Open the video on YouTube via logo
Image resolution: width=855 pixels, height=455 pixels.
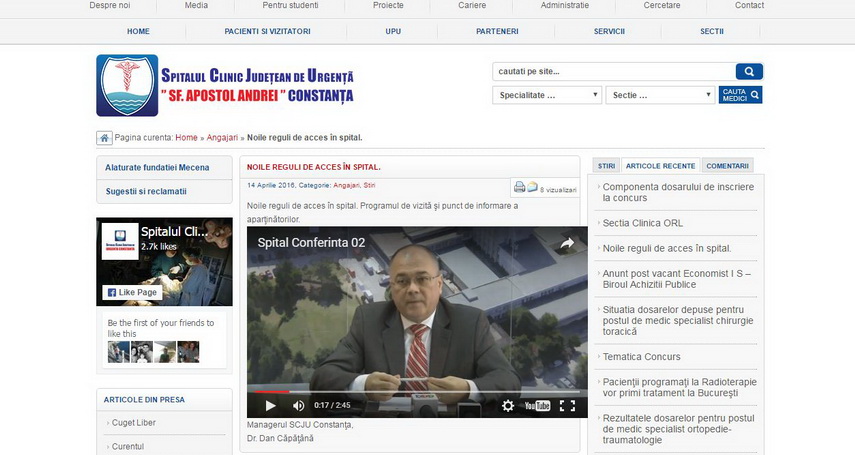[537, 405]
